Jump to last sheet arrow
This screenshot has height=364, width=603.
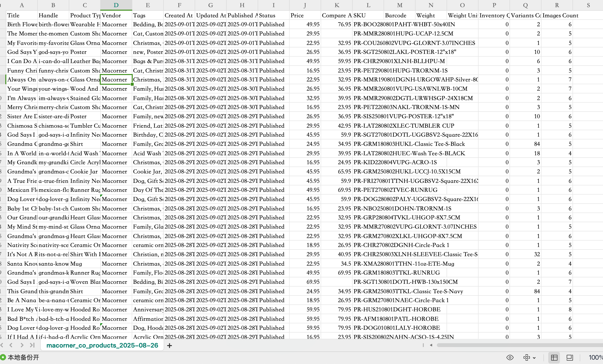pyautogui.click(x=32, y=345)
